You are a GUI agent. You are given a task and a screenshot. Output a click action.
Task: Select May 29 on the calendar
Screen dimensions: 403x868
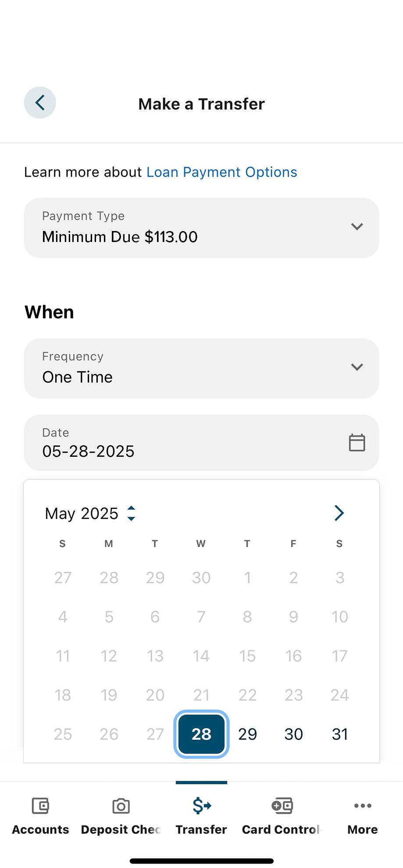pyautogui.click(x=247, y=734)
